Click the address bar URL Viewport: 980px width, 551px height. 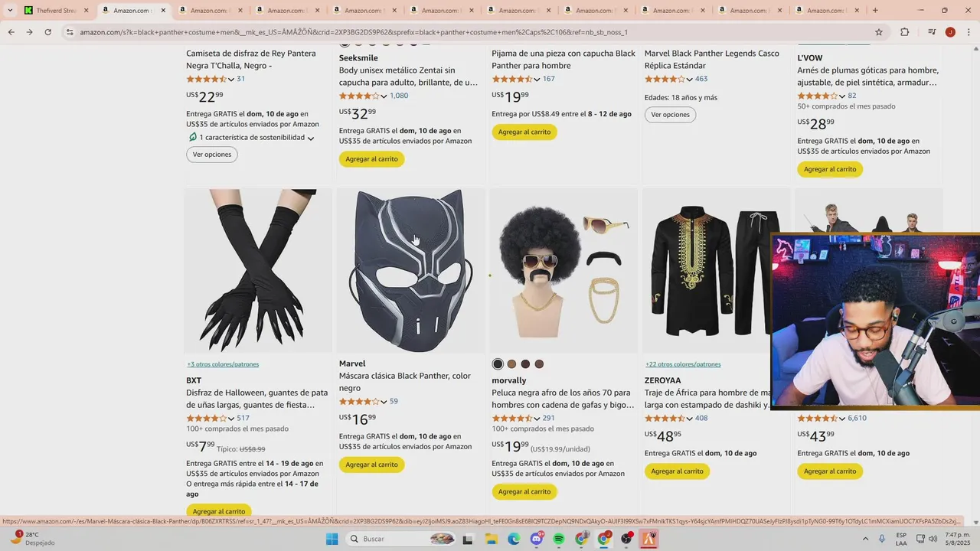(352, 32)
